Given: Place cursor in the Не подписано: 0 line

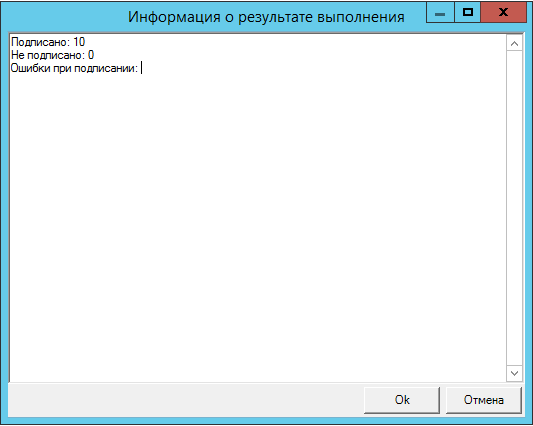Looking at the screenshot, I should 52,55.
